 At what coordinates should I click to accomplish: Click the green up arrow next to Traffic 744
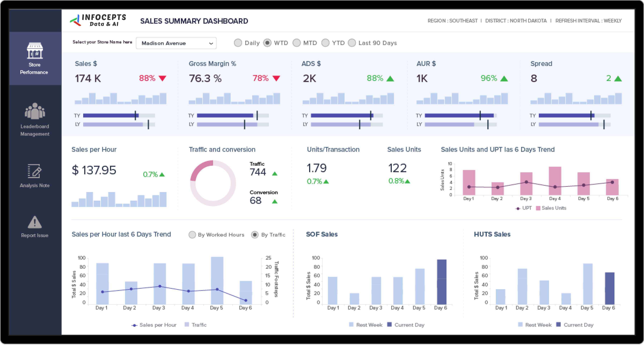pyautogui.click(x=275, y=174)
